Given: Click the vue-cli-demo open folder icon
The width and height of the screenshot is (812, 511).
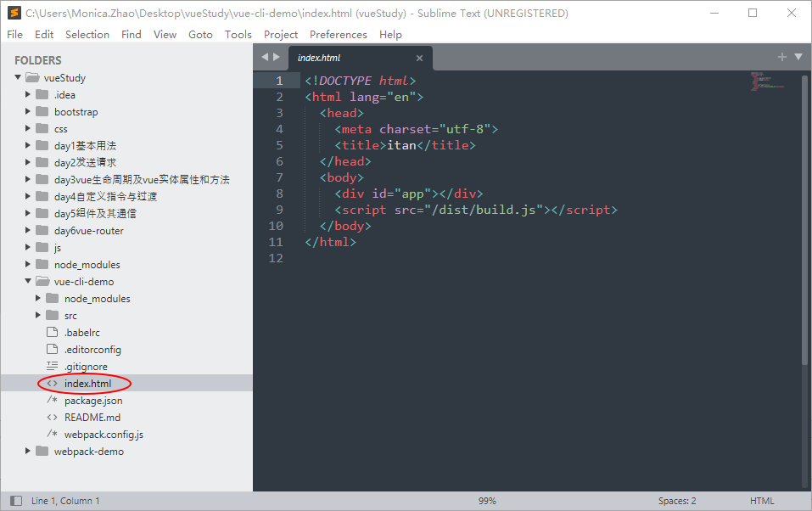Looking at the screenshot, I should (42, 282).
